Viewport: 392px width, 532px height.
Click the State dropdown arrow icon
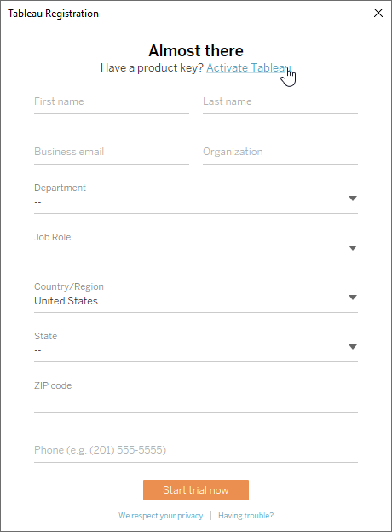point(353,347)
